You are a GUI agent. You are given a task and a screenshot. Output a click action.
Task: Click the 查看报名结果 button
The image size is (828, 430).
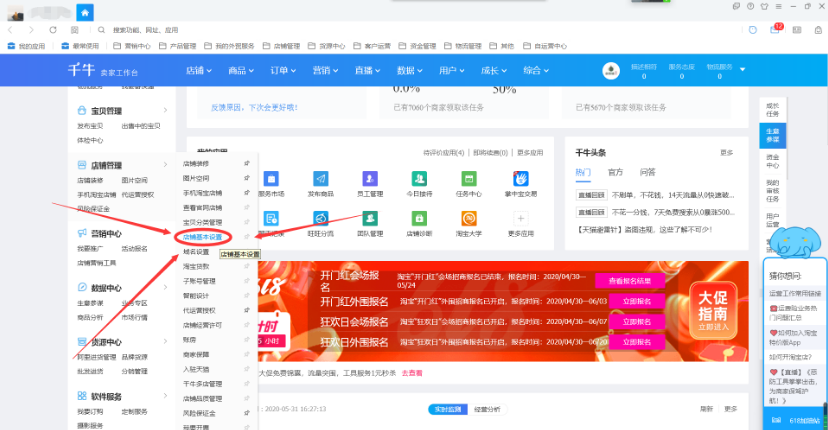click(630, 281)
